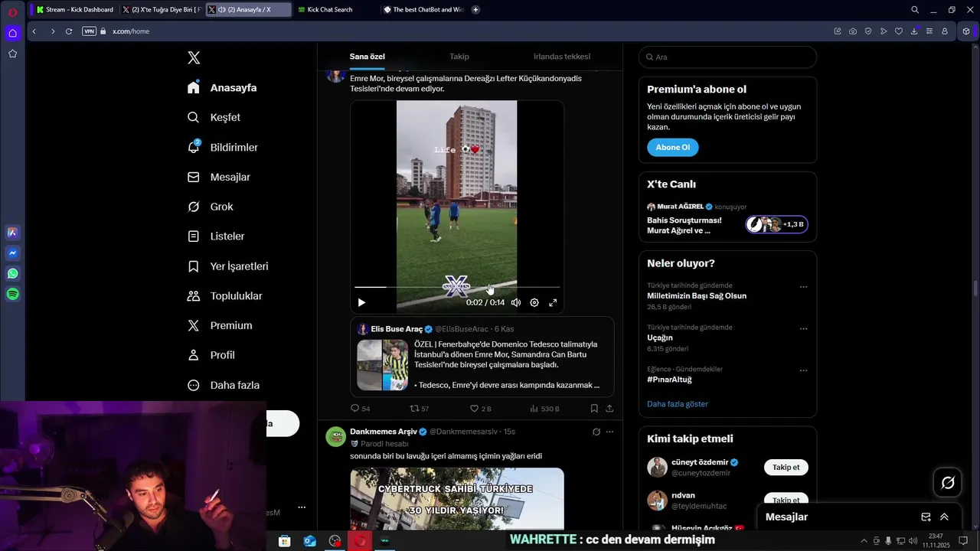Click Ara search field
This screenshot has height=551, width=980.
[727, 57]
